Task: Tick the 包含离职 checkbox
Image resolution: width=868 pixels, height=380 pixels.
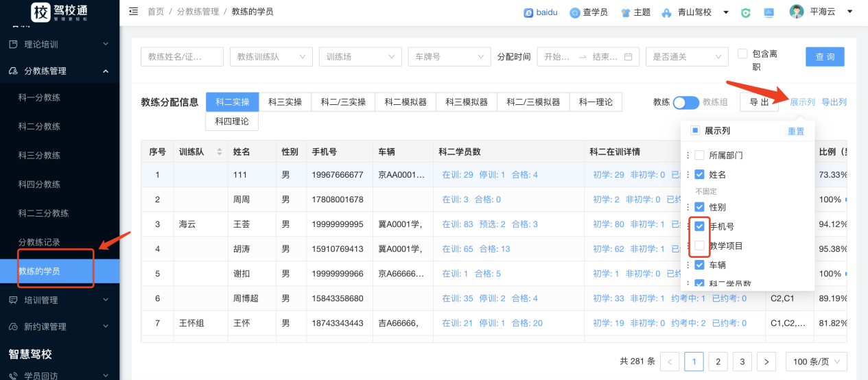Action: pos(742,54)
